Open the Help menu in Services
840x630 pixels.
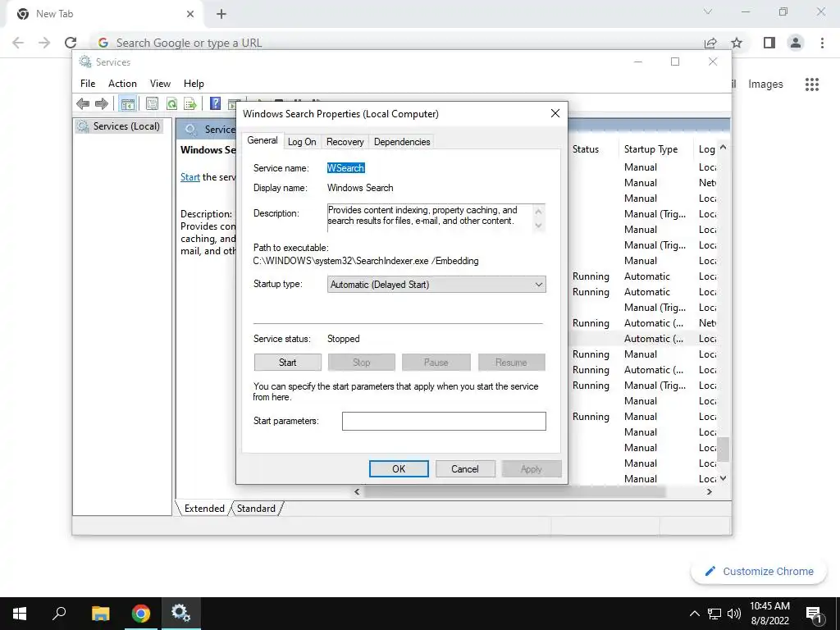click(194, 84)
